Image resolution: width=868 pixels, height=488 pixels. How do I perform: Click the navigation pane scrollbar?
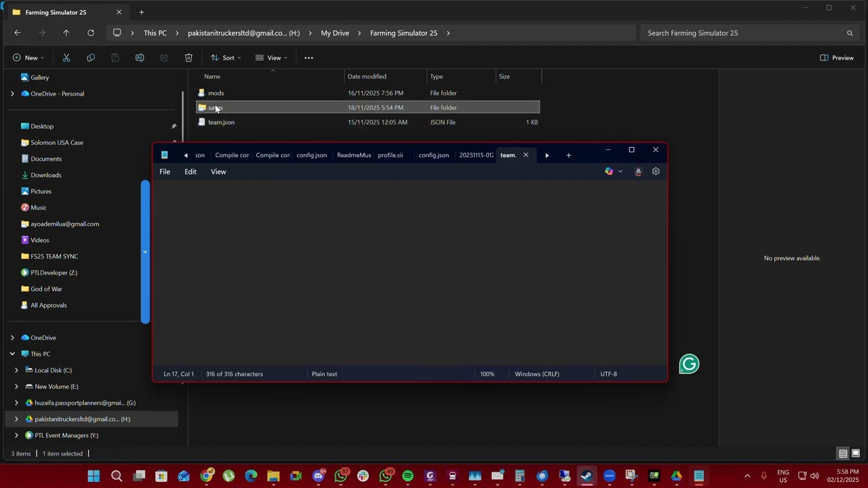click(x=144, y=252)
